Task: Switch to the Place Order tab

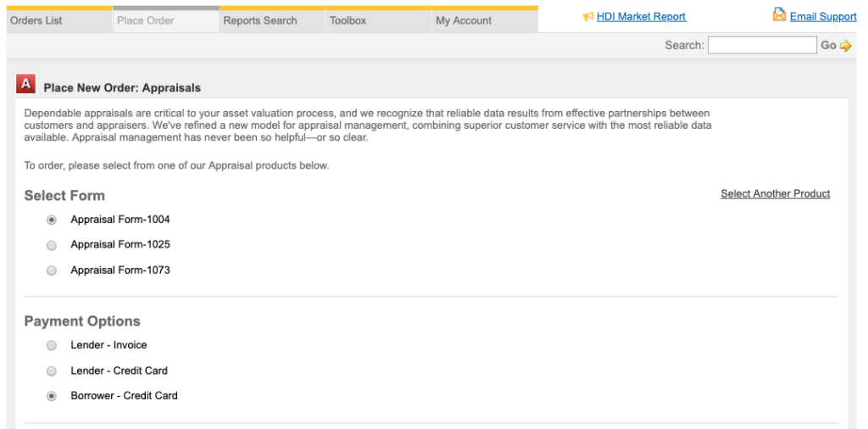Action: pos(146,20)
